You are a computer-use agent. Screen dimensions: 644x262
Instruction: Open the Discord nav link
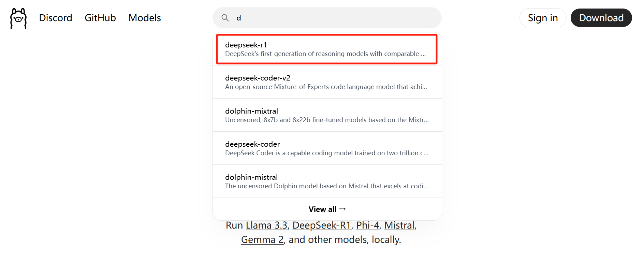(x=56, y=18)
